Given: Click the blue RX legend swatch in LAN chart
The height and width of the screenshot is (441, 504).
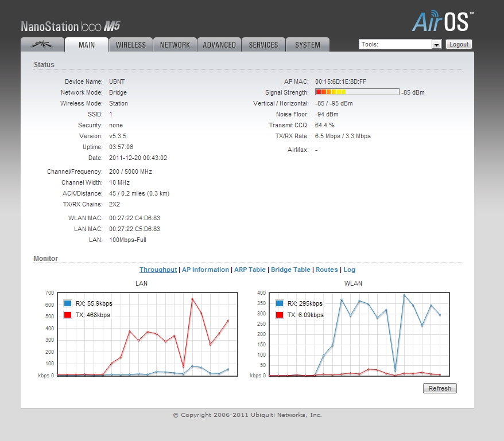Looking at the screenshot, I should pos(68,303).
